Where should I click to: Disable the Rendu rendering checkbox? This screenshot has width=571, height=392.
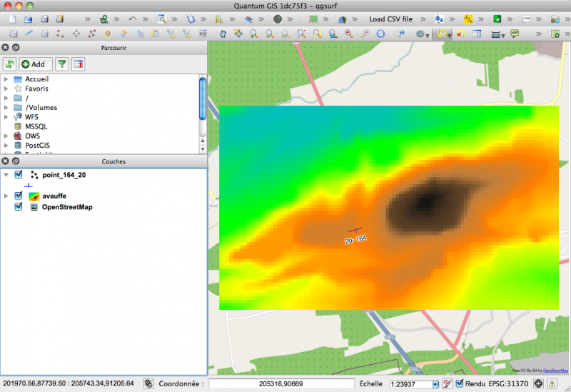coord(460,383)
